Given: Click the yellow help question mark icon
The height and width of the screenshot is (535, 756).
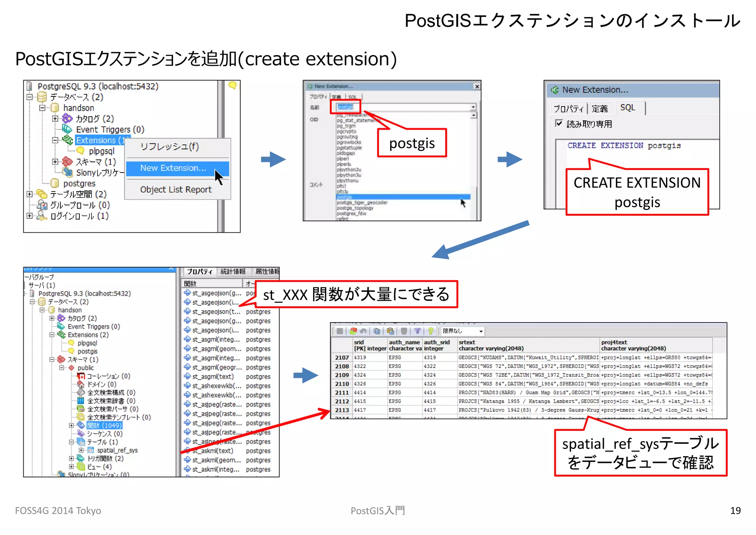Looking at the screenshot, I should [430, 331].
